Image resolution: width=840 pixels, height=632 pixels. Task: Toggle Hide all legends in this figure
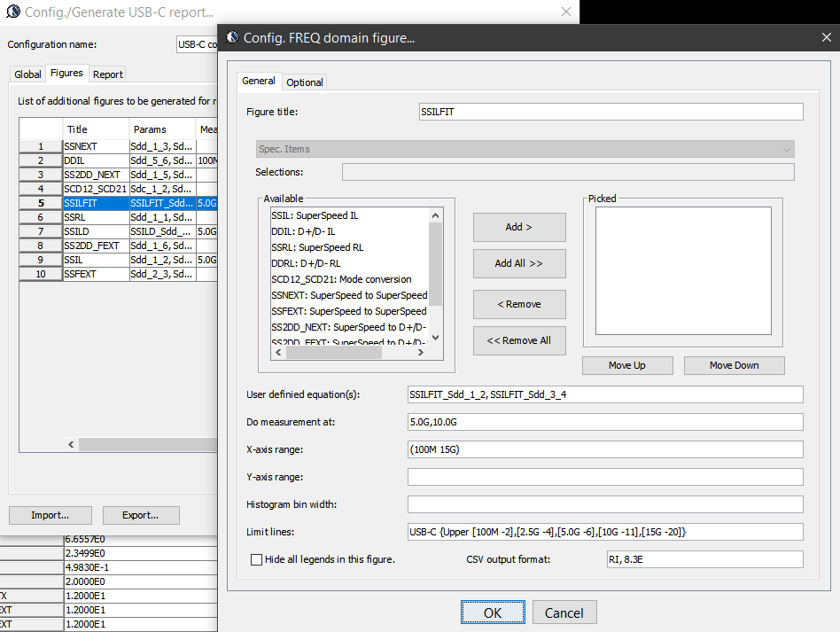click(x=257, y=559)
